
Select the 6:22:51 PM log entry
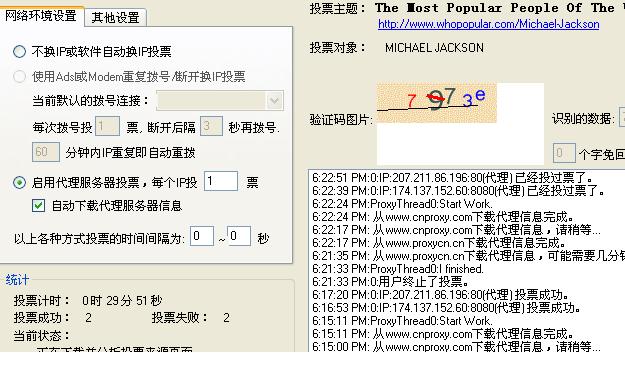pos(453,177)
